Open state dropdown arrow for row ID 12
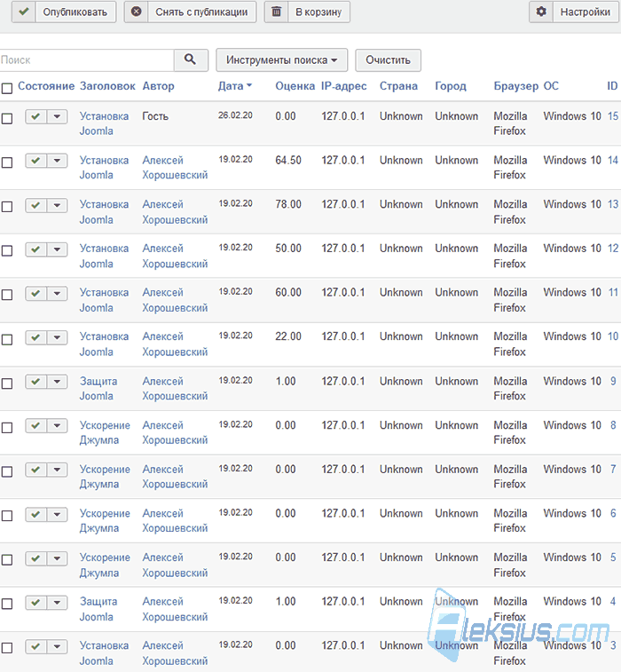 tap(57, 249)
